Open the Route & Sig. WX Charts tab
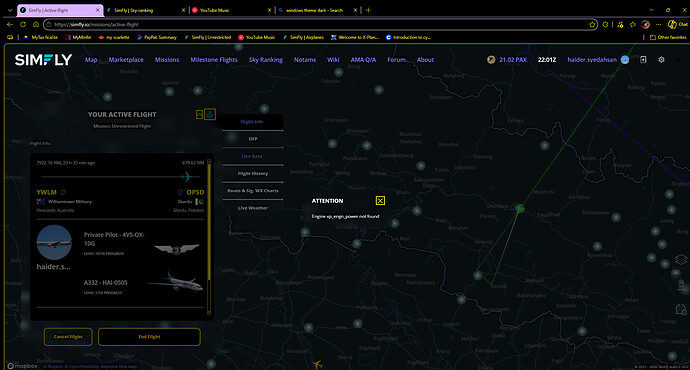Screen dimensions: 690x370 [252, 190]
